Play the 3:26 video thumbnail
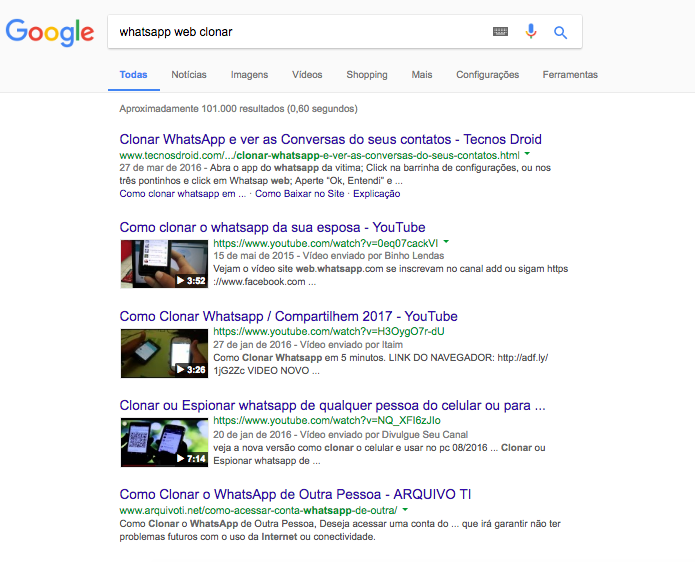This screenshot has width=695, height=562. coord(164,353)
